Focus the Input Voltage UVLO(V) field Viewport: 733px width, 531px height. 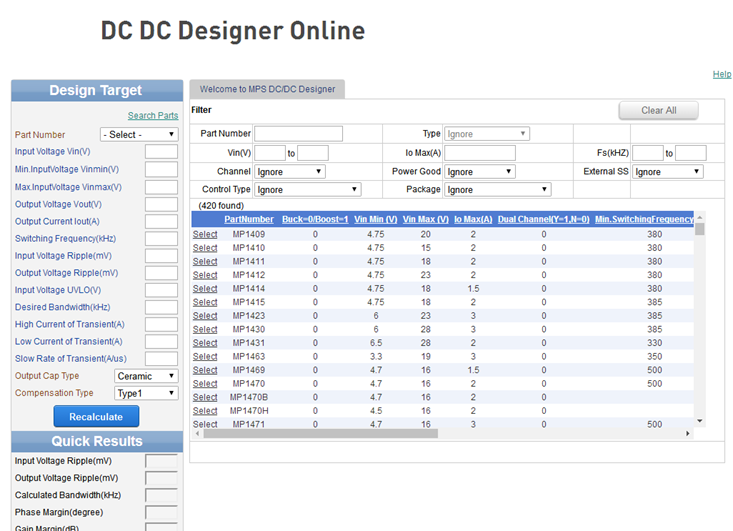(x=161, y=290)
